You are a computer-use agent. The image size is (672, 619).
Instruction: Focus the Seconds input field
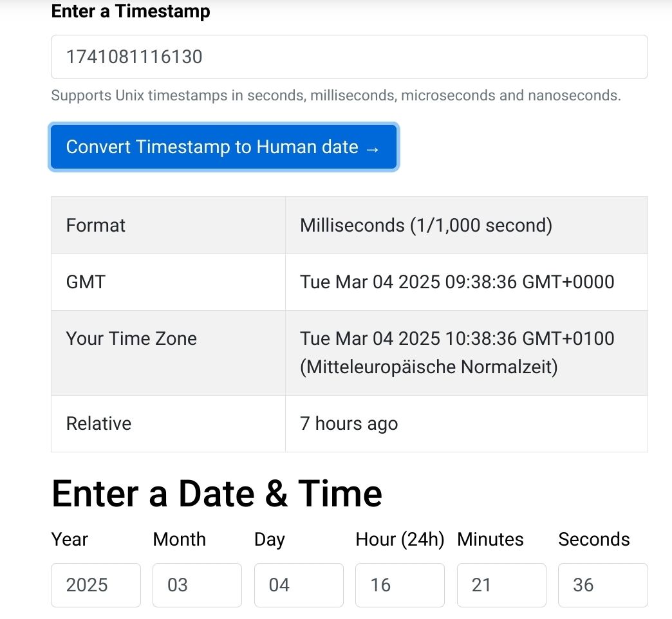[x=602, y=585]
